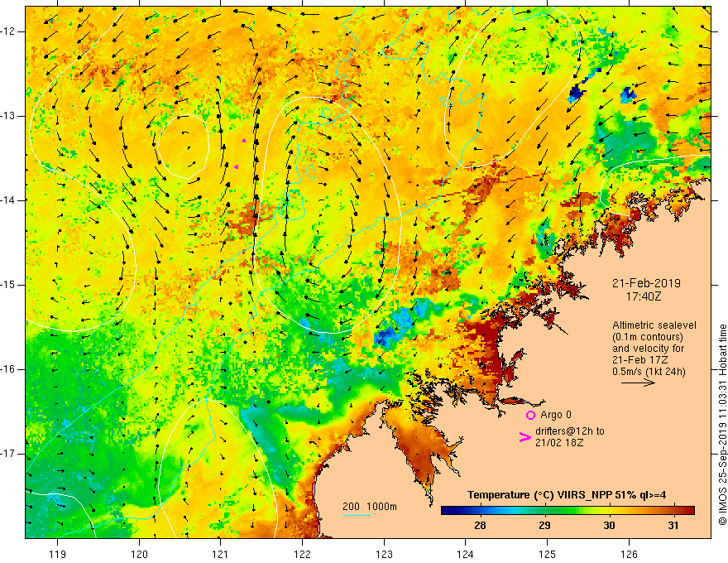Click the latitude axis label -16
This screenshot has width=728, height=563.
point(8,369)
